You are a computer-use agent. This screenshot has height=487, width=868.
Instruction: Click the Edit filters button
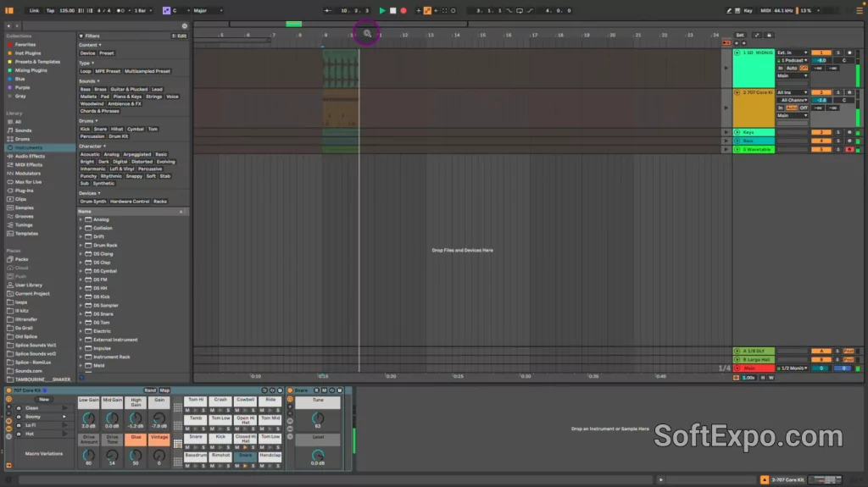click(180, 36)
